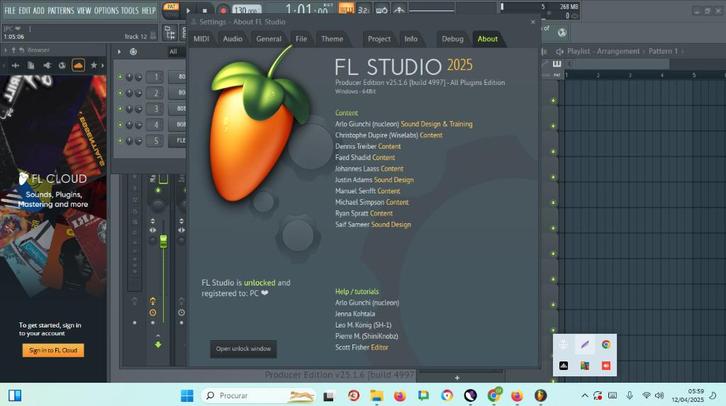
Task: Switch to the Audio settings tab
Action: pyautogui.click(x=232, y=39)
